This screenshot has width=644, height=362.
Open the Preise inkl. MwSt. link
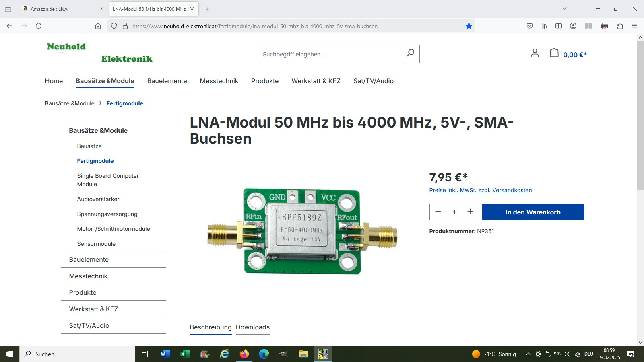coord(481,190)
